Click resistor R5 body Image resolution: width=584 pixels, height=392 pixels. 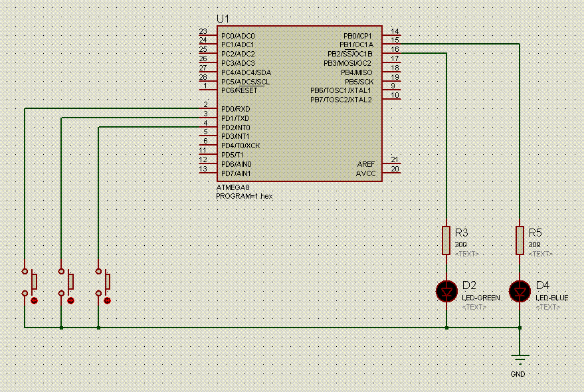[x=520, y=240]
